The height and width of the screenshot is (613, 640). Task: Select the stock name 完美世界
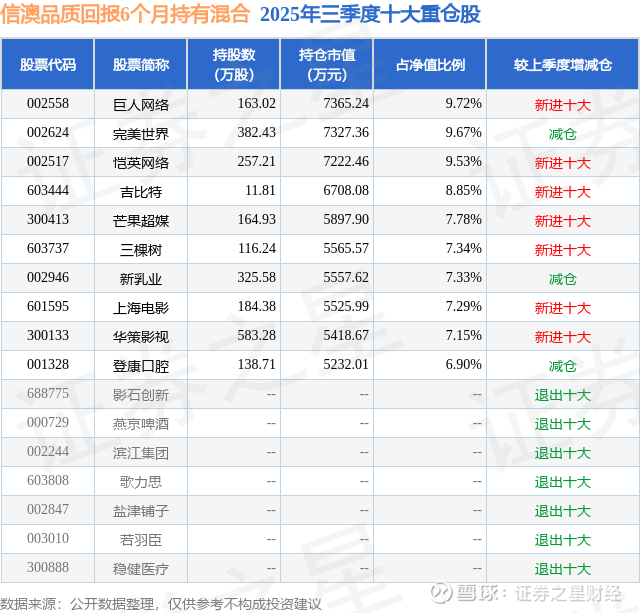(141, 134)
